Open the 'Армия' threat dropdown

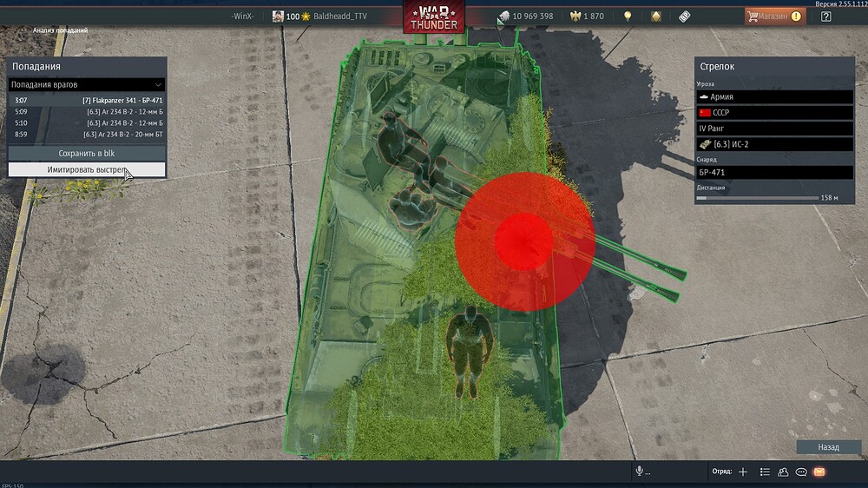(x=774, y=97)
